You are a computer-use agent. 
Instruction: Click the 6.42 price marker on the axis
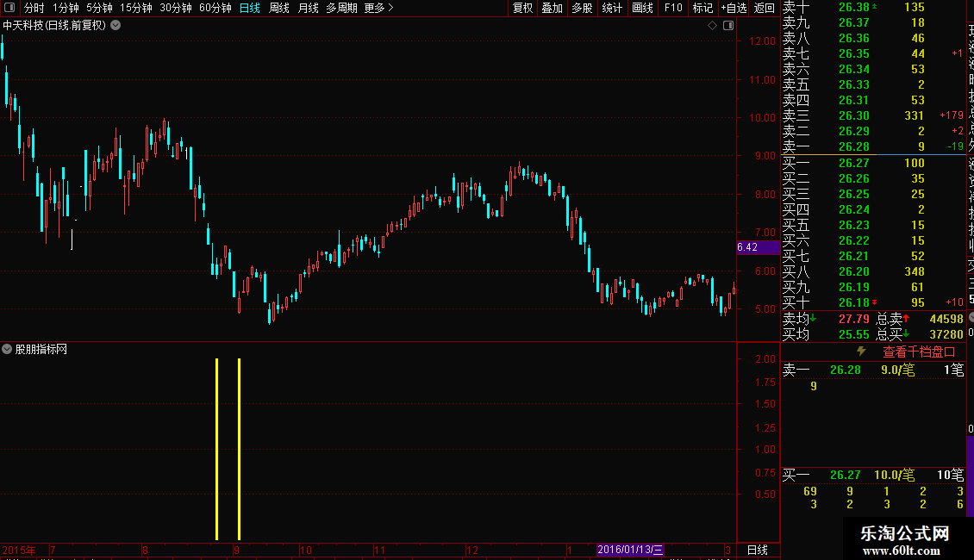(x=758, y=247)
